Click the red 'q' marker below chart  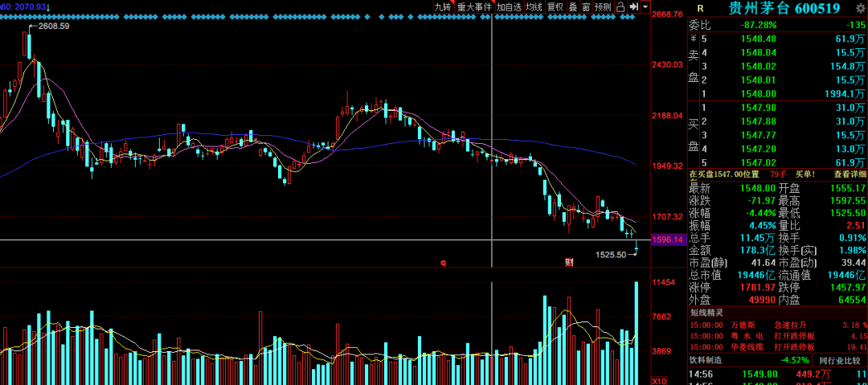442,262
